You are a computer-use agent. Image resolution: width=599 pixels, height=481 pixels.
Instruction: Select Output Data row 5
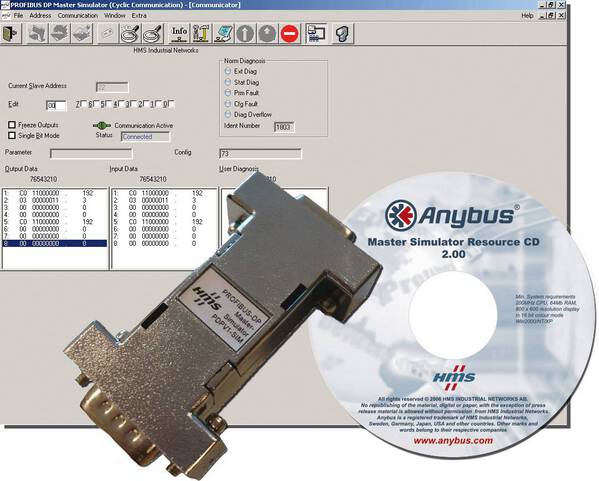pyautogui.click(x=55, y=222)
